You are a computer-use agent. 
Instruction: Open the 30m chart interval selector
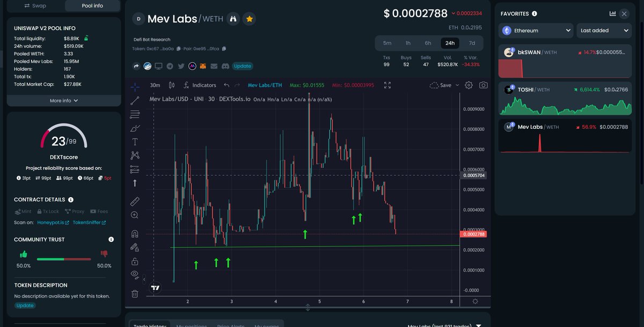pos(155,85)
